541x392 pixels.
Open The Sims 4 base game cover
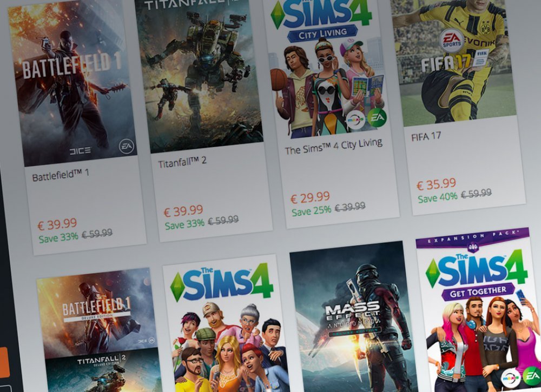[226, 324]
